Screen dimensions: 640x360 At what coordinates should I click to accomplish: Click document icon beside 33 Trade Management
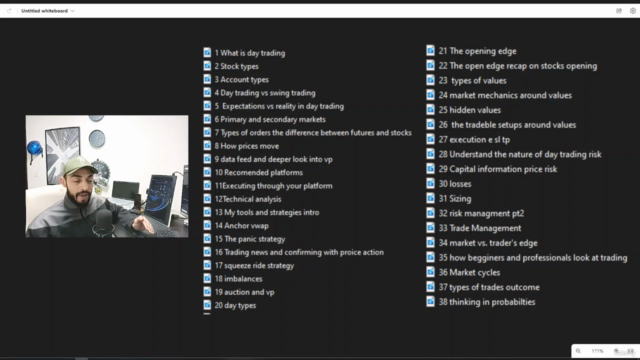pyautogui.click(x=431, y=227)
